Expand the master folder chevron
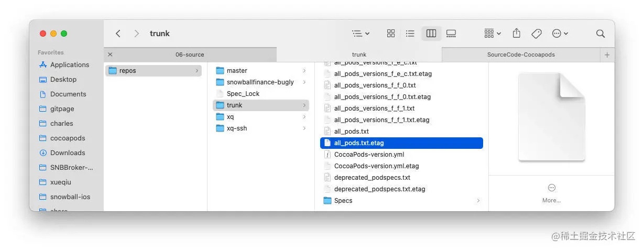644x250 pixels. click(304, 71)
